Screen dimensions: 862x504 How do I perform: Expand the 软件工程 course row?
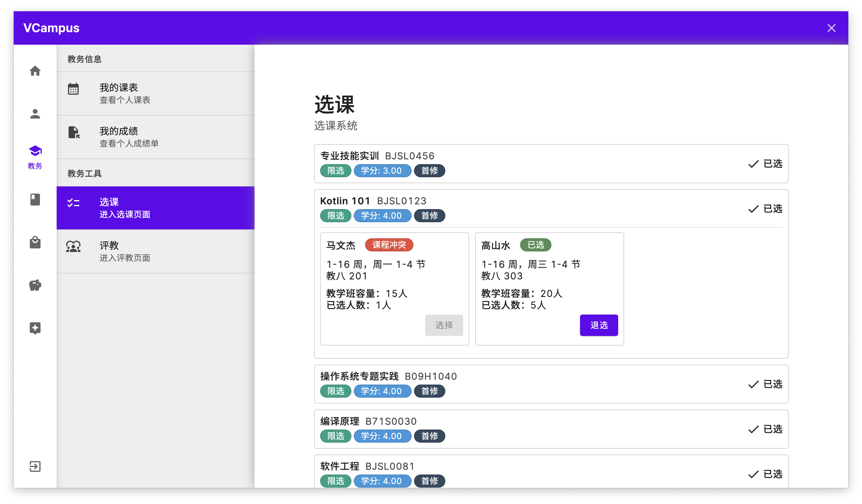point(551,474)
